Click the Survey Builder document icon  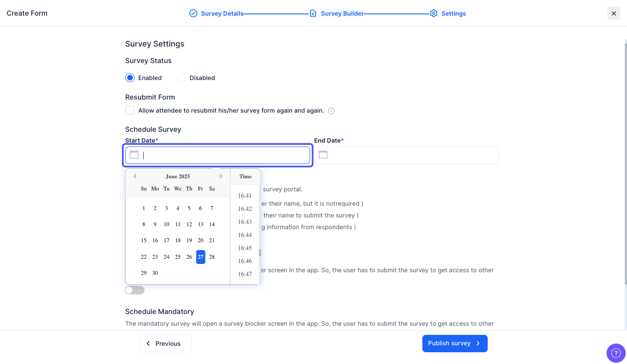313,13
